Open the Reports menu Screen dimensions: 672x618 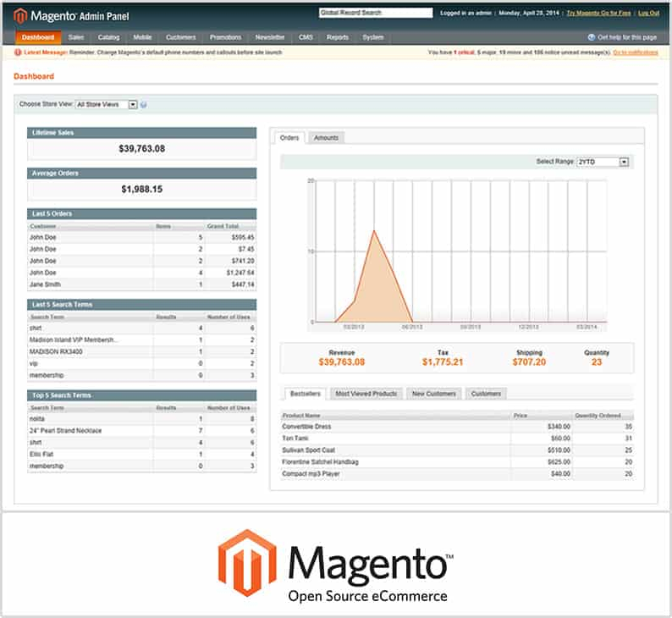pyautogui.click(x=338, y=37)
